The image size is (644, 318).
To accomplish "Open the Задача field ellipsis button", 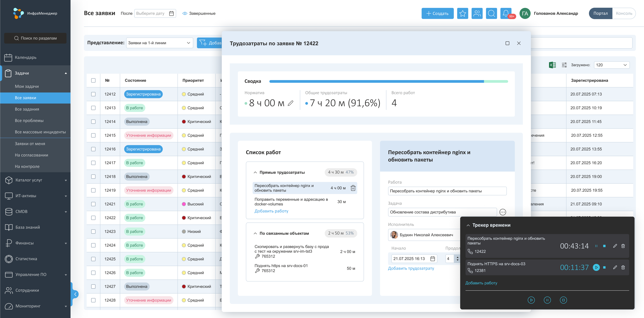I will click(x=502, y=212).
